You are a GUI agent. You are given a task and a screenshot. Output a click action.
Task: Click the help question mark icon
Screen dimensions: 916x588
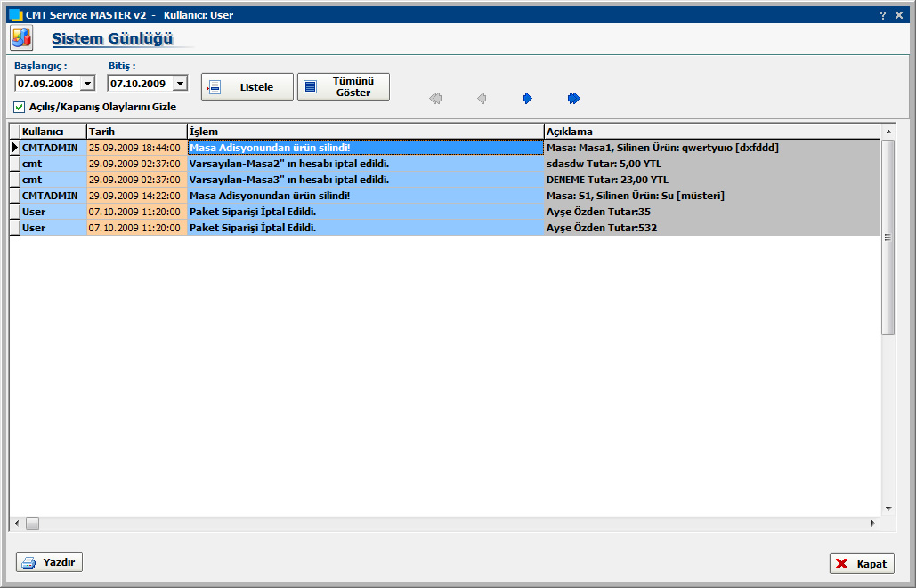882,15
